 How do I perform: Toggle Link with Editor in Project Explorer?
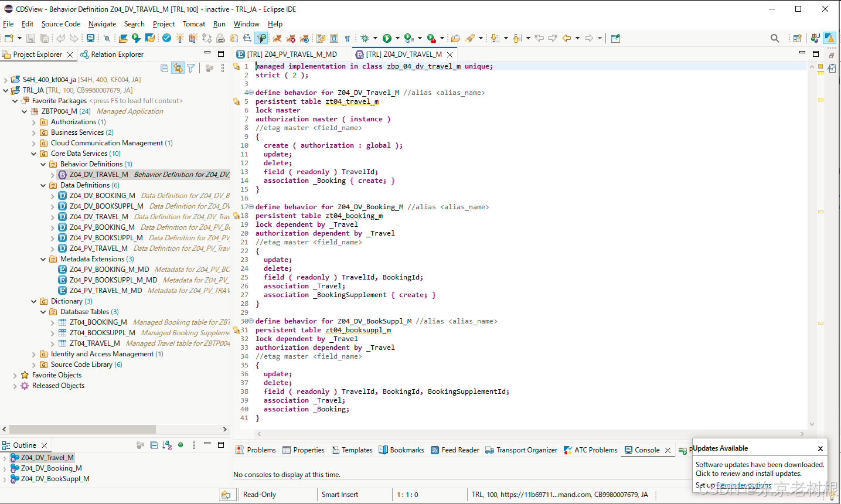178,67
